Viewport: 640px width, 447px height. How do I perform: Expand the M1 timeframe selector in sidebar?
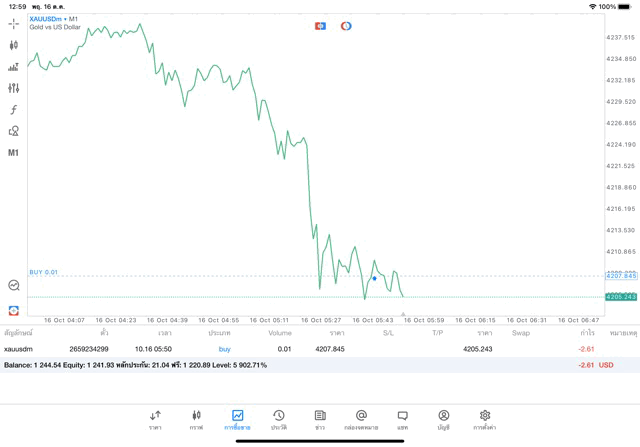point(14,153)
